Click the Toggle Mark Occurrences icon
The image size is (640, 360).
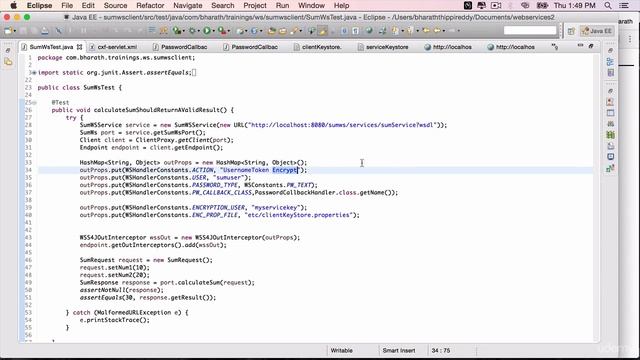pyautogui.click(x=323, y=31)
